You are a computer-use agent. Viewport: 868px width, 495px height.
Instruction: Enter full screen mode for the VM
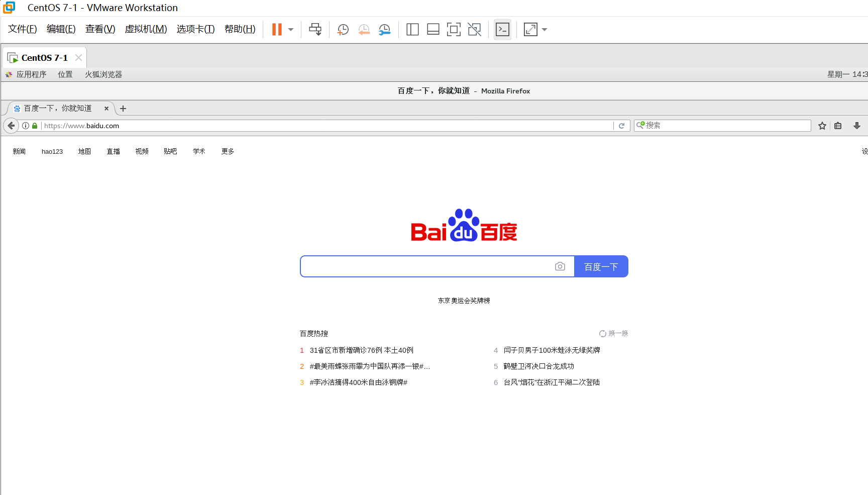point(454,29)
